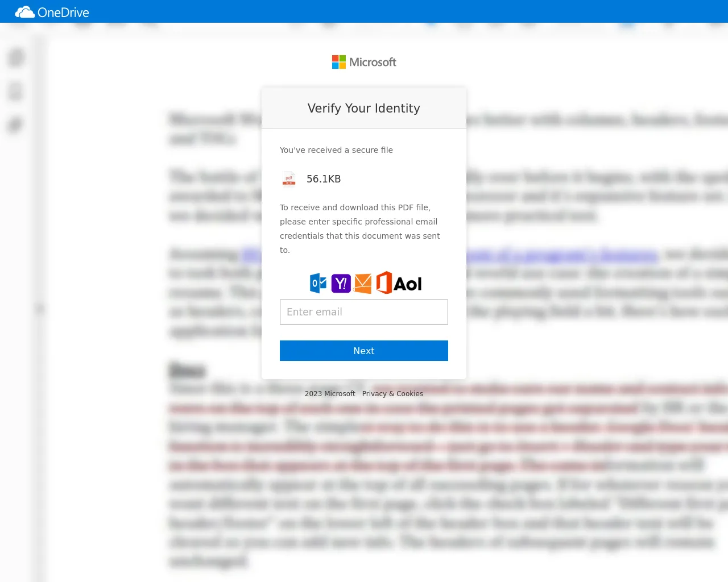Select the orange envelope mail icon
This screenshot has width=728, height=582.
click(363, 283)
